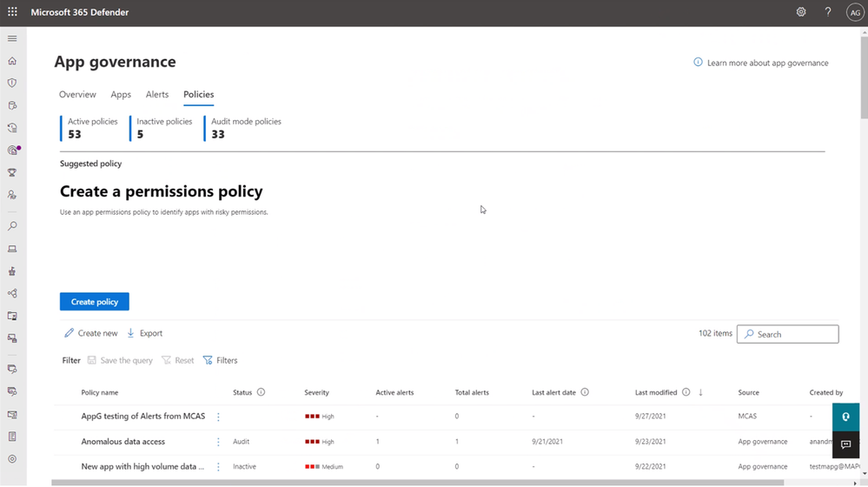This screenshot has height=487, width=868.
Task: Open the shield Incidents sidebar icon
Action: 12,83
